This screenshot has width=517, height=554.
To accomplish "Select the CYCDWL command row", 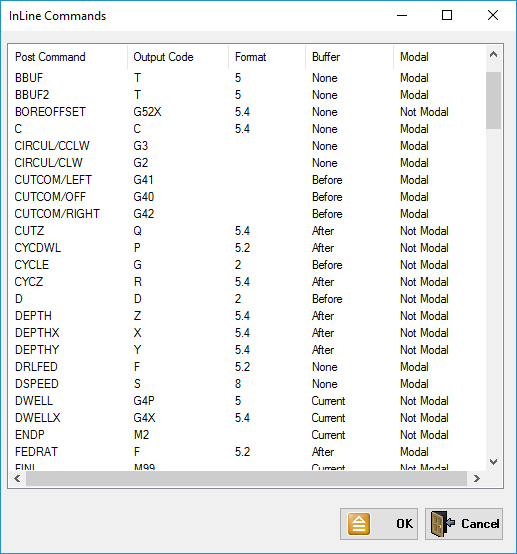I will coord(247,248).
